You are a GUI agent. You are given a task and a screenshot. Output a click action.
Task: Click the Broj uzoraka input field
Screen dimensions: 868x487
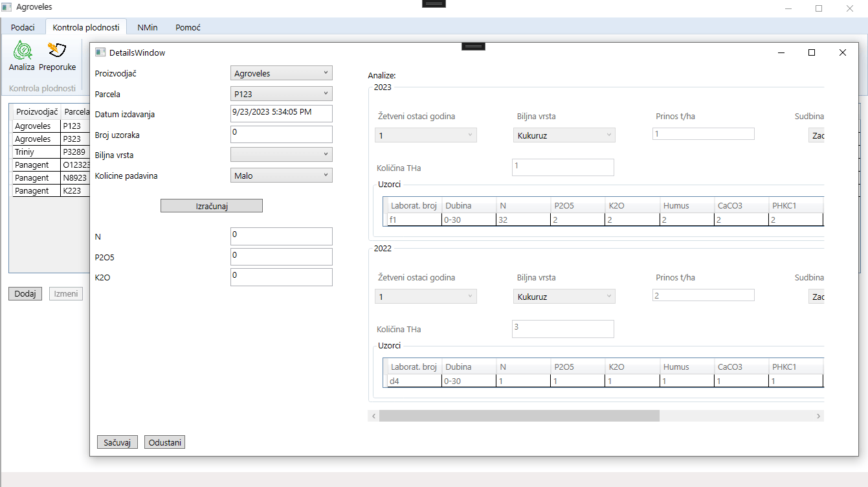point(282,134)
